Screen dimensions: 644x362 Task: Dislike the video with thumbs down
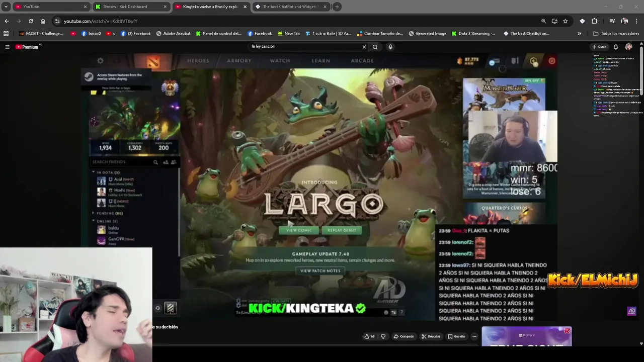tap(383, 336)
